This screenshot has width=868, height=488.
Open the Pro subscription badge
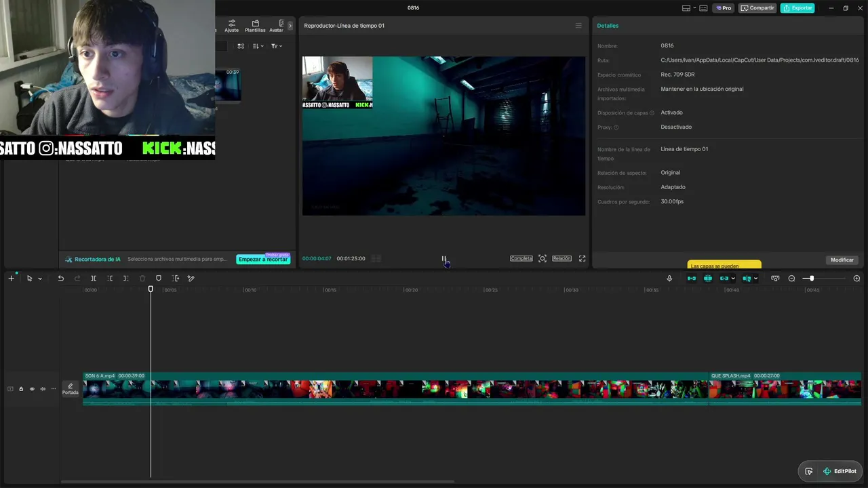pyautogui.click(x=724, y=8)
